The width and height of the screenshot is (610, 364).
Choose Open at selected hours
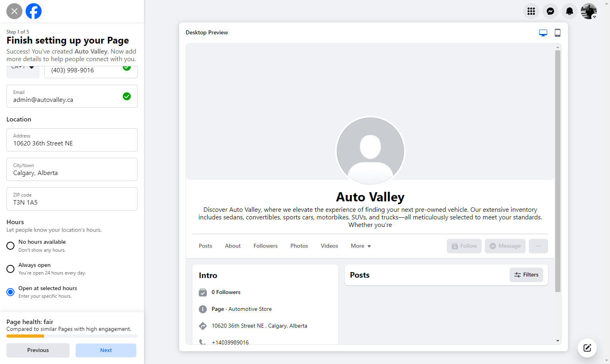pyautogui.click(x=10, y=292)
